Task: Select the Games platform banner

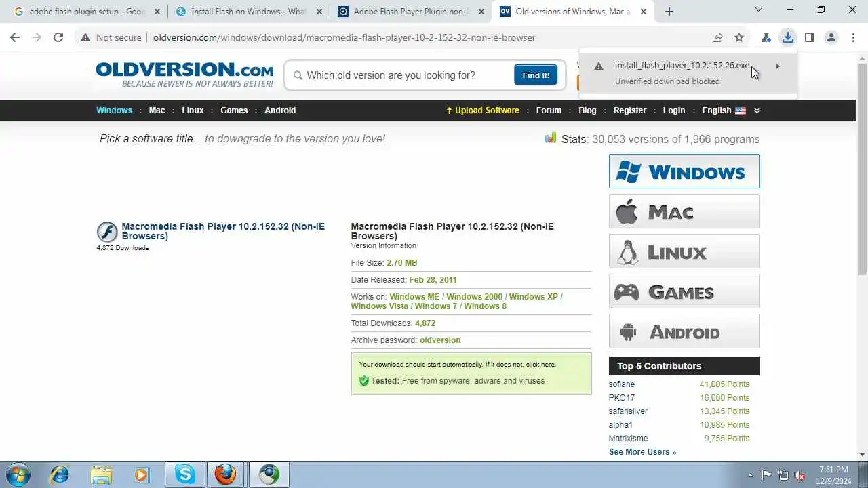Action: (x=684, y=291)
